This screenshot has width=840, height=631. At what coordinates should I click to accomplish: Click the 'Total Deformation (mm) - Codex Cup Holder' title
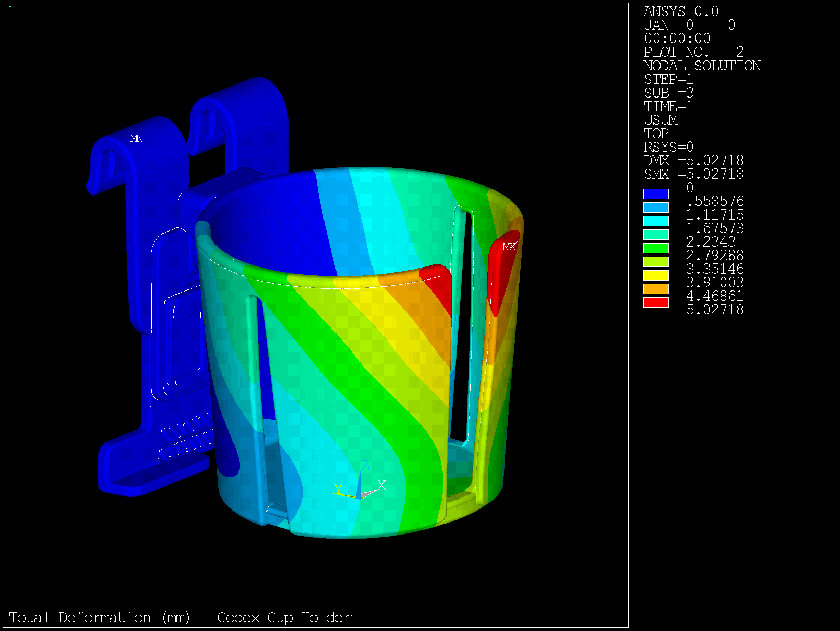pos(181,617)
